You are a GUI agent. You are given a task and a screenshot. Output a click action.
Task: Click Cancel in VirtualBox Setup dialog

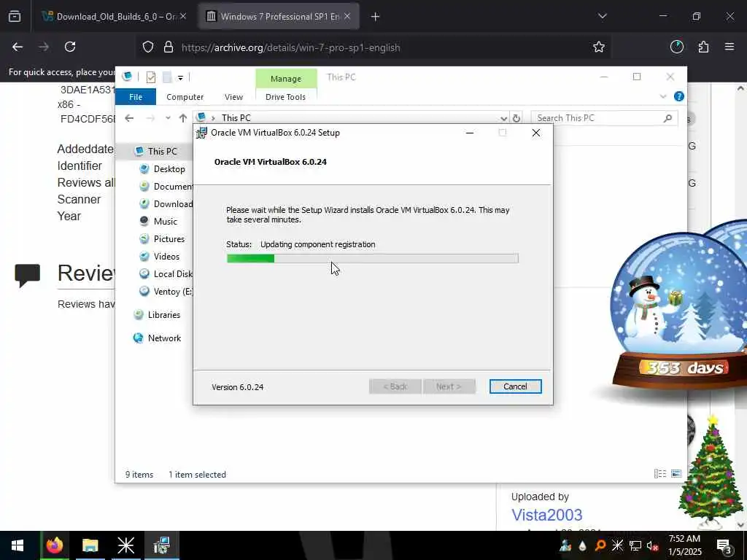[x=515, y=386]
